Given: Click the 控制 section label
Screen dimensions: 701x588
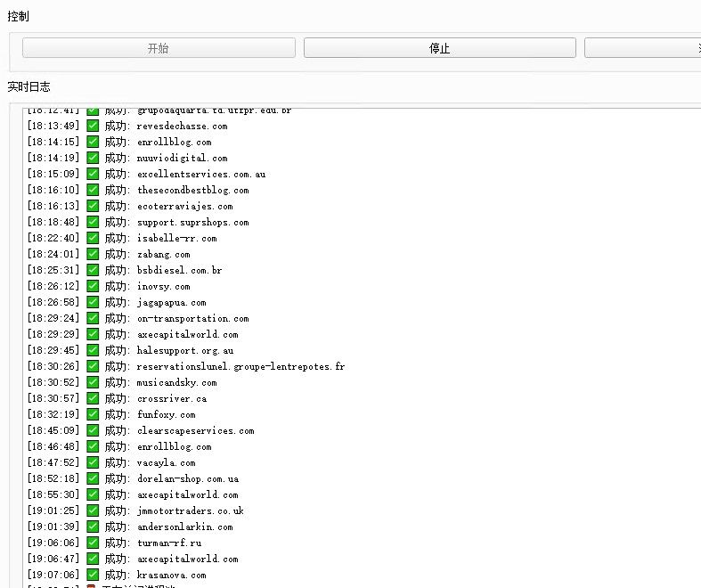Looking at the screenshot, I should tap(19, 16).
